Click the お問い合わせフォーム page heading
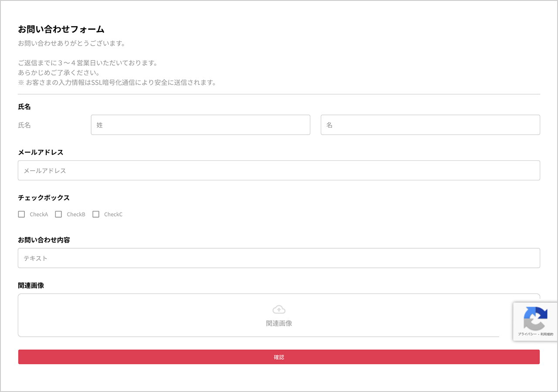 pyautogui.click(x=61, y=29)
